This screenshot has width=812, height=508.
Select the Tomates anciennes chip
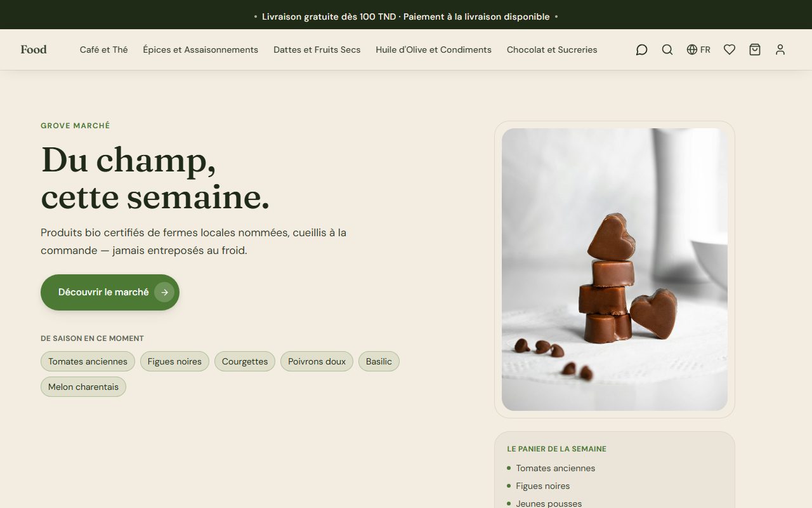pyautogui.click(x=88, y=361)
